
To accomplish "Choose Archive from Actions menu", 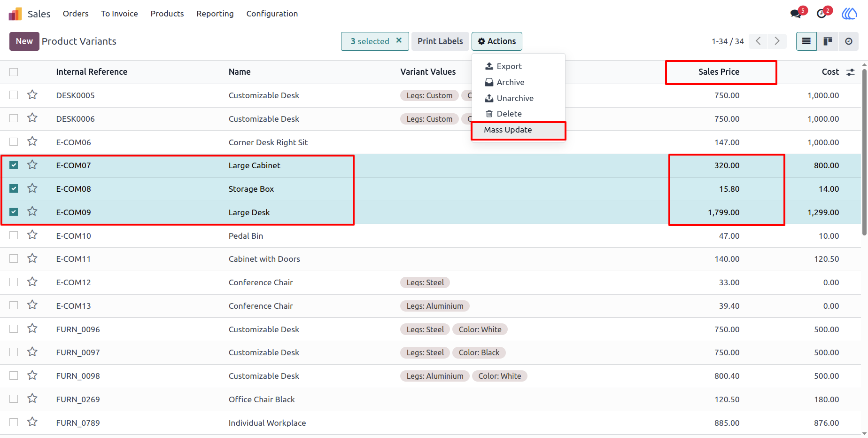I will pos(519,82).
